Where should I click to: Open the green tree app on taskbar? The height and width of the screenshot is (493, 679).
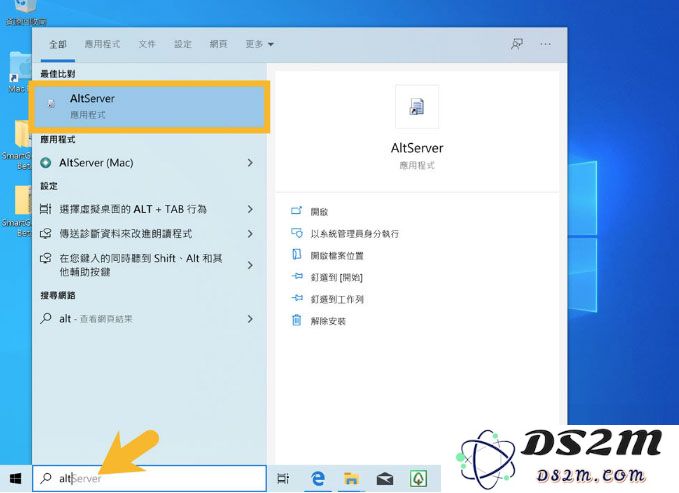tap(418, 479)
